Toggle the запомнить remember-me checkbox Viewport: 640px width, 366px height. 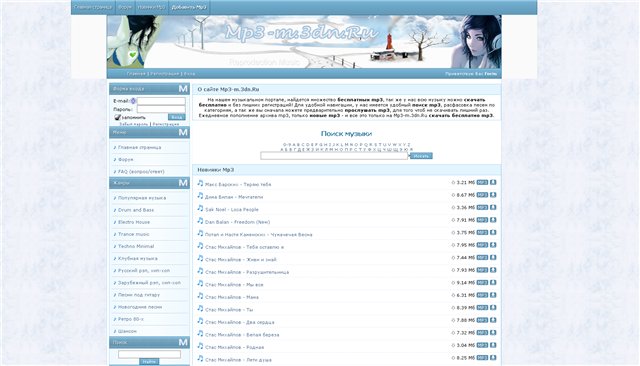118,117
